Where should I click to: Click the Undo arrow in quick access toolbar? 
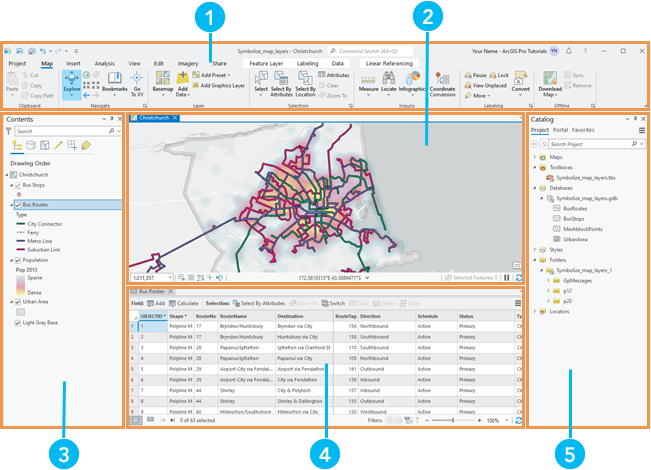pos(43,51)
